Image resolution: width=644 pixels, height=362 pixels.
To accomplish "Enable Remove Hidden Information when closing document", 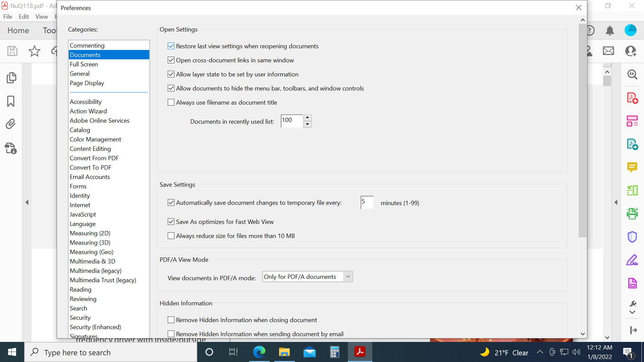I will click(x=171, y=320).
